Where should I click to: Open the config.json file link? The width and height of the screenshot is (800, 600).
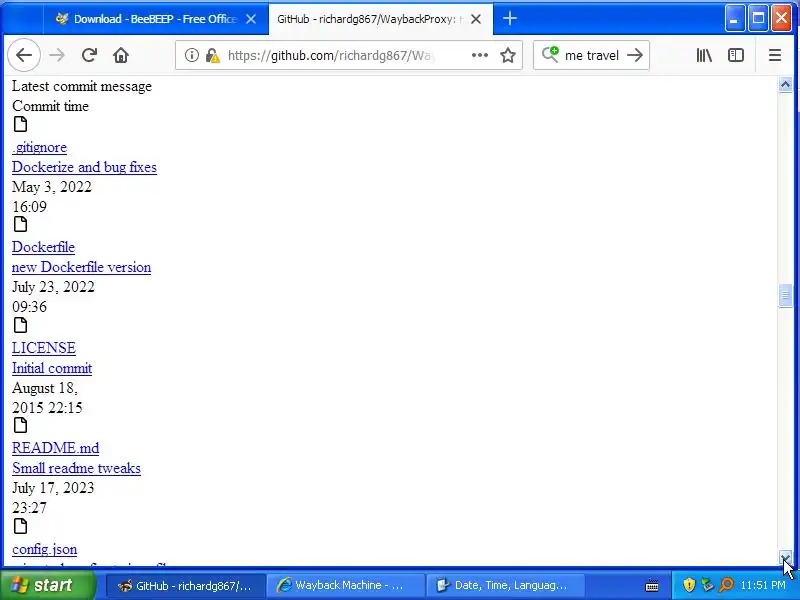pos(44,549)
